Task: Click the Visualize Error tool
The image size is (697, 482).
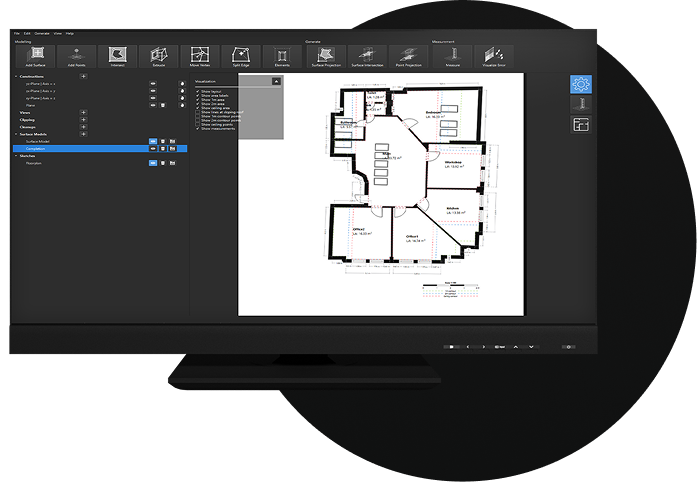Action: pyautogui.click(x=495, y=55)
